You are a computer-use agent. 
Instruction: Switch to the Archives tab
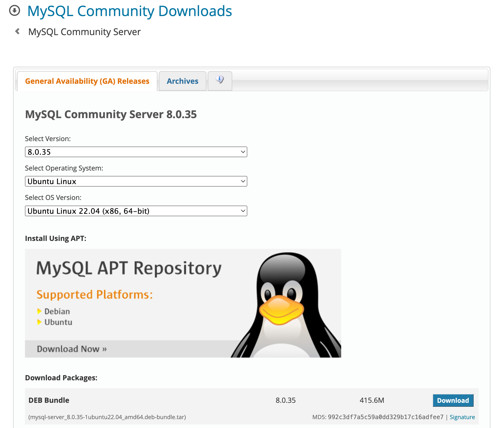tap(182, 81)
